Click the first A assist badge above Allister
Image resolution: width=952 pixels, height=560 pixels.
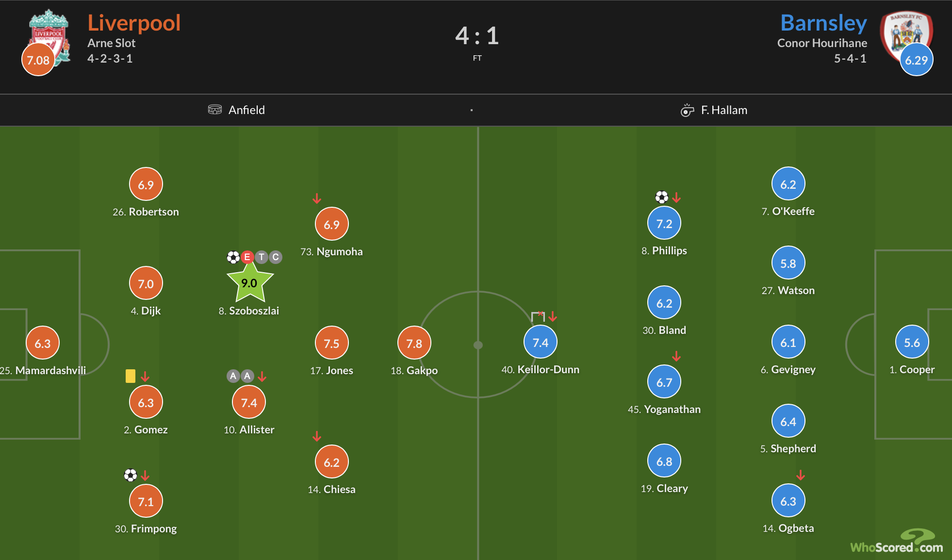233,376
